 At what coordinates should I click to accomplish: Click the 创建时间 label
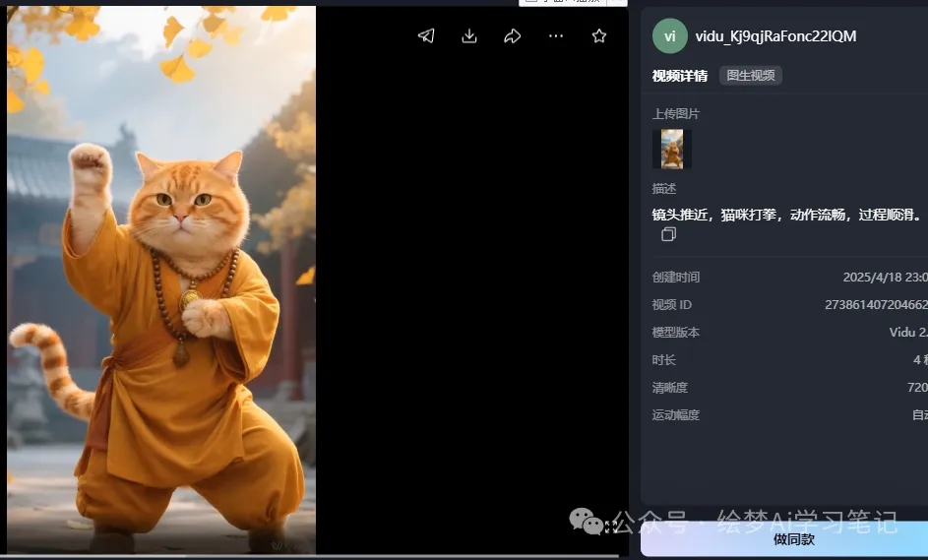tap(676, 277)
